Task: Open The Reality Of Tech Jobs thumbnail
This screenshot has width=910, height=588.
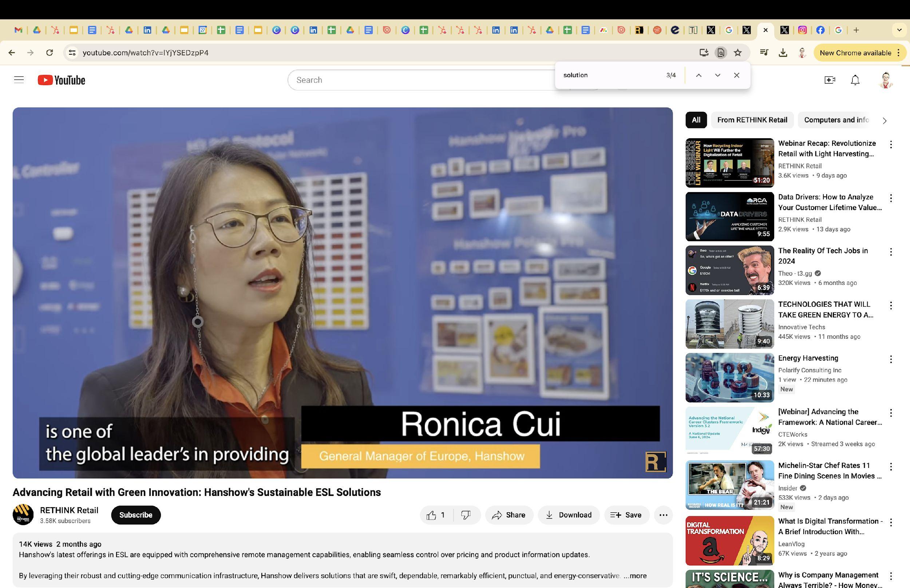Action: (x=729, y=270)
